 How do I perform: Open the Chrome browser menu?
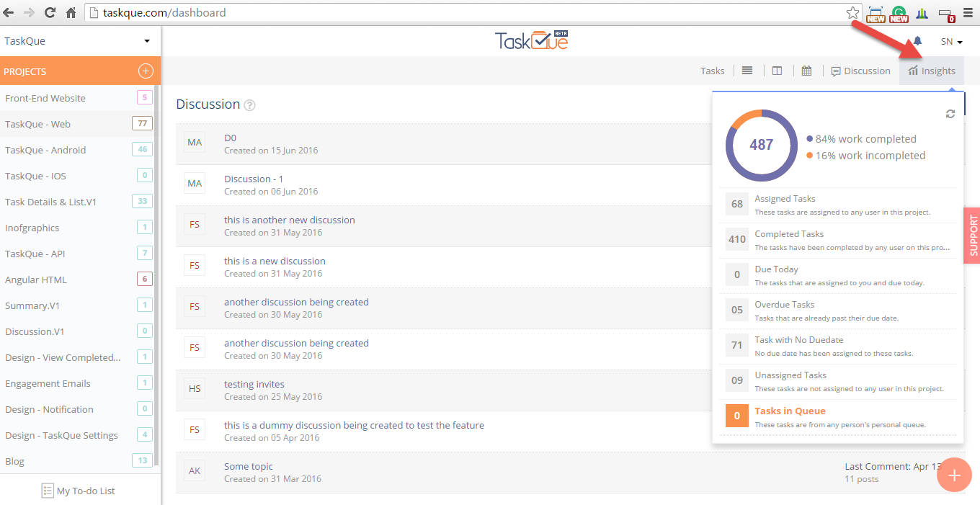[x=968, y=12]
